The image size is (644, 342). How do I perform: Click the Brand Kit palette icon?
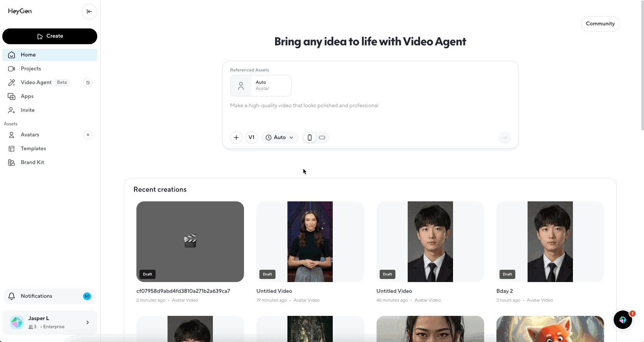(x=12, y=163)
